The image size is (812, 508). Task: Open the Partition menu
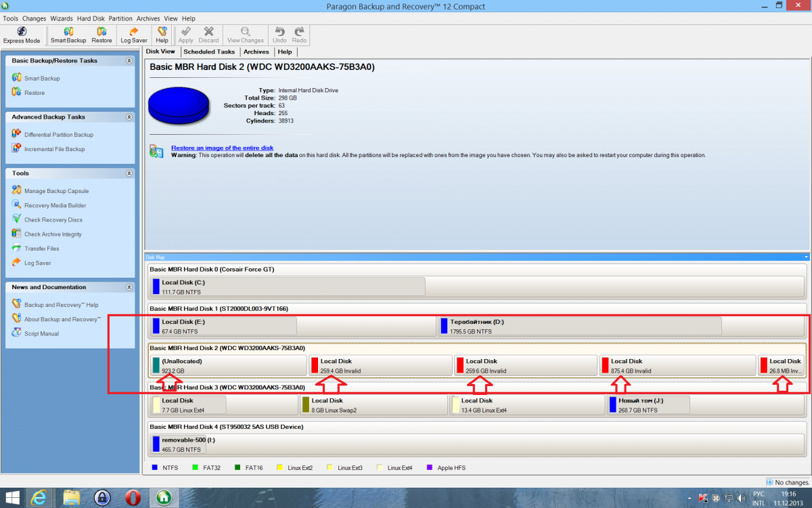tap(120, 18)
